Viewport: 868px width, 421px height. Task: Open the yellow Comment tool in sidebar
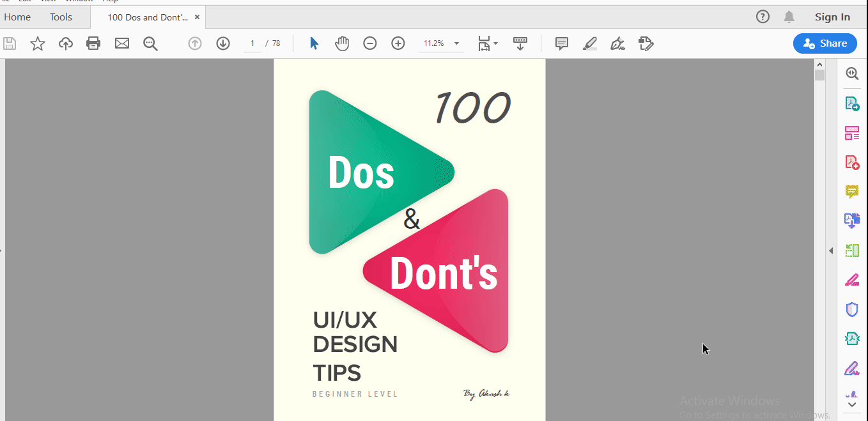(852, 192)
